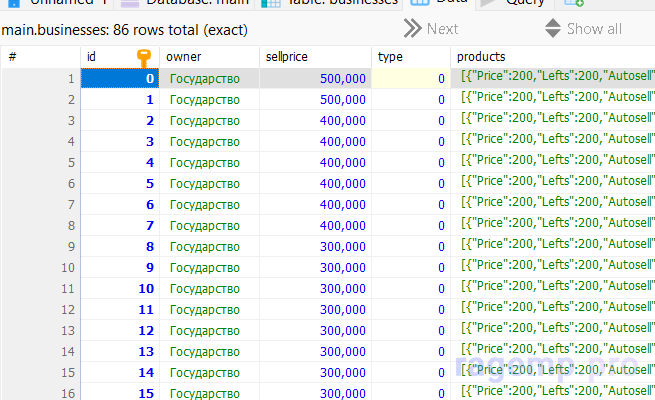Open the products JSON cell in row 1

pos(553,78)
